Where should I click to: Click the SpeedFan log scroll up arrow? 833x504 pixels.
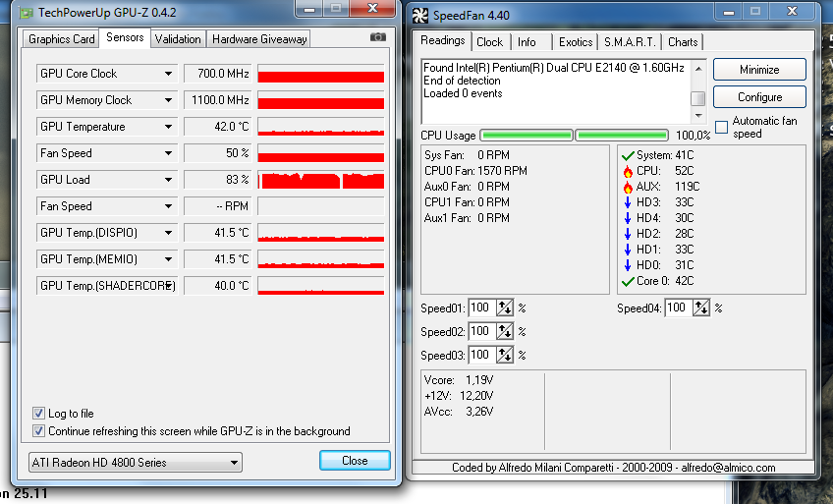click(698, 69)
